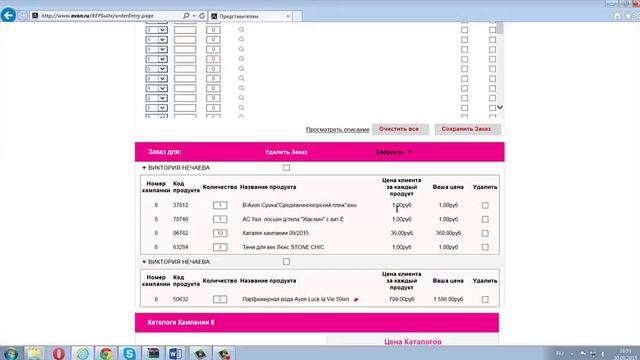Click the Avon favicon in the address bar
The image size is (640, 360).
pos(35,16)
